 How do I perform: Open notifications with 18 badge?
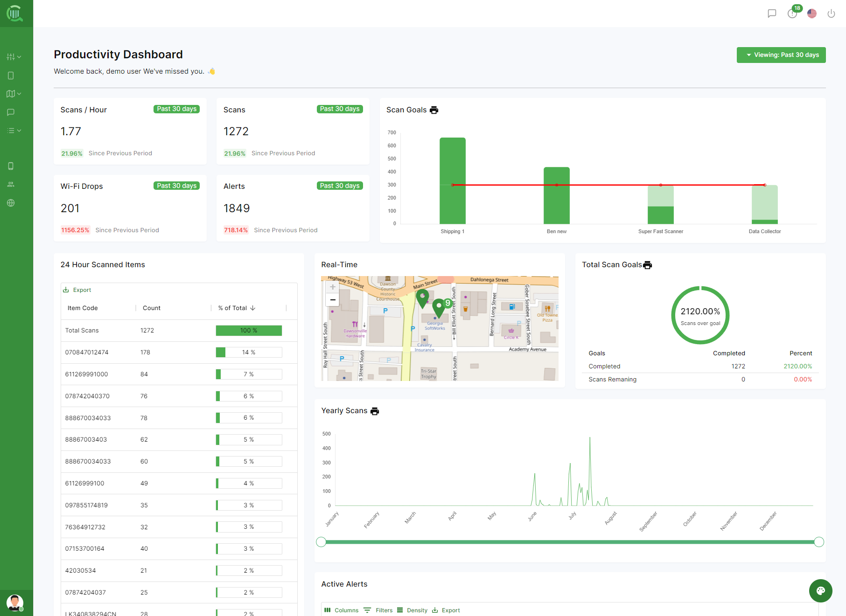coord(792,14)
